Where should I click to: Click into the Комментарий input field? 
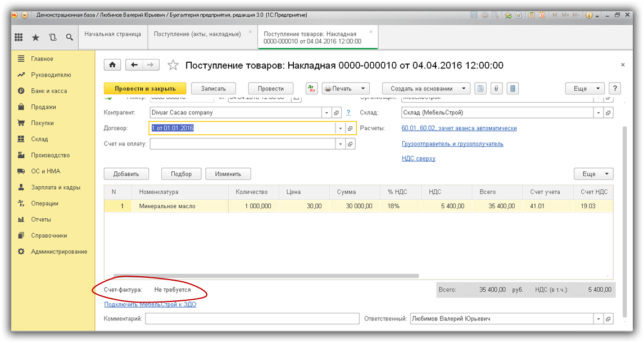tap(252, 319)
